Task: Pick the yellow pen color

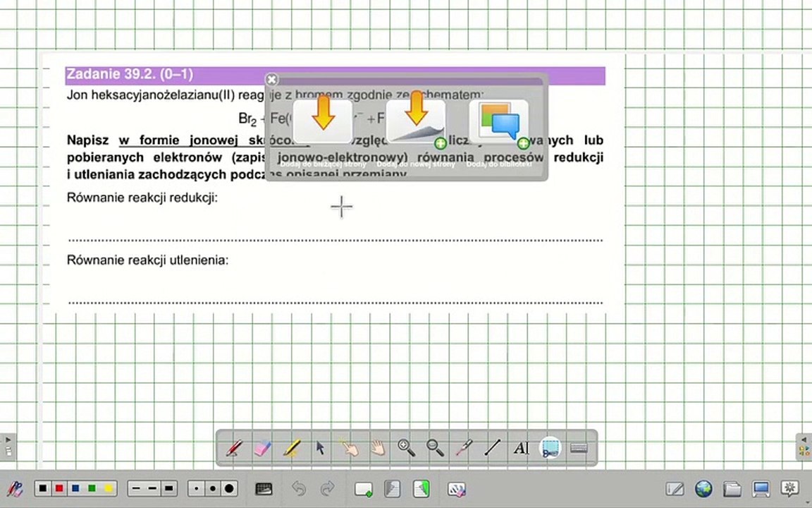Action: tap(108, 488)
